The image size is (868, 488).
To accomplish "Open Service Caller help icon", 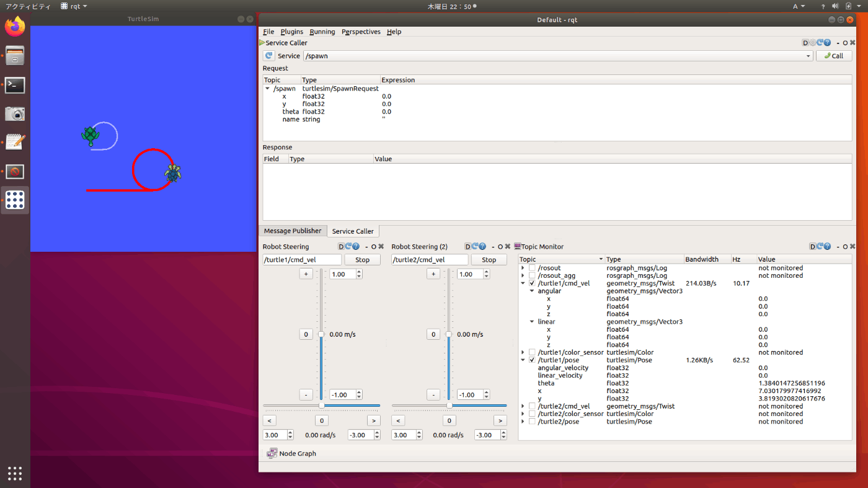I will point(827,43).
